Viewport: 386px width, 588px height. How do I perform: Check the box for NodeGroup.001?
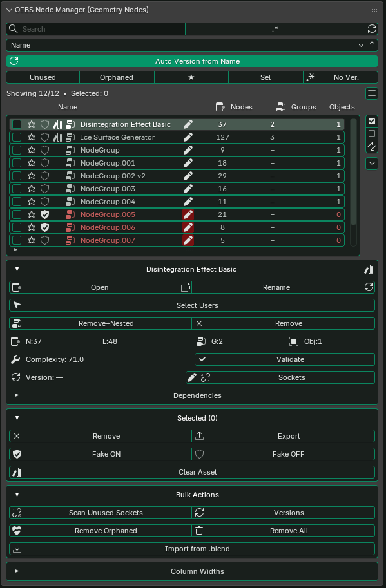point(17,163)
